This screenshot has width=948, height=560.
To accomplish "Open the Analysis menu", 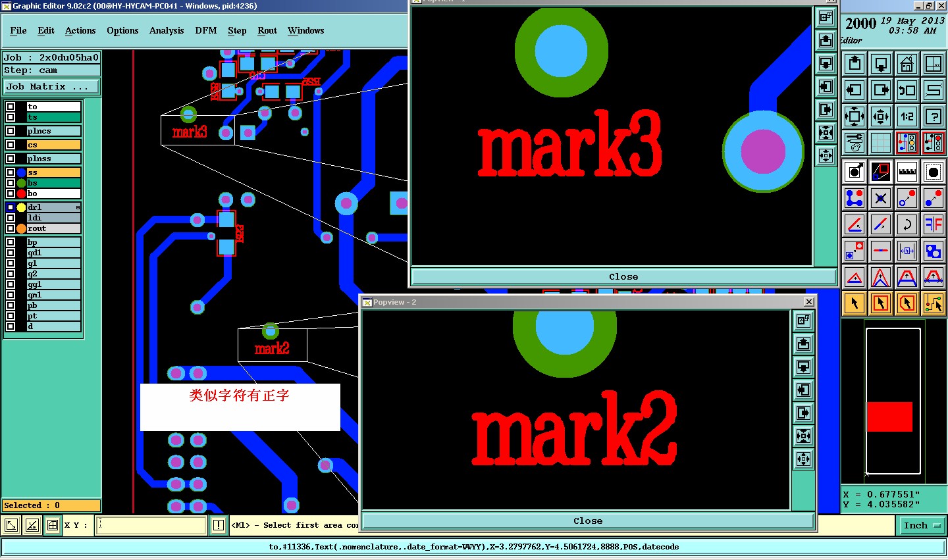I will (x=167, y=30).
